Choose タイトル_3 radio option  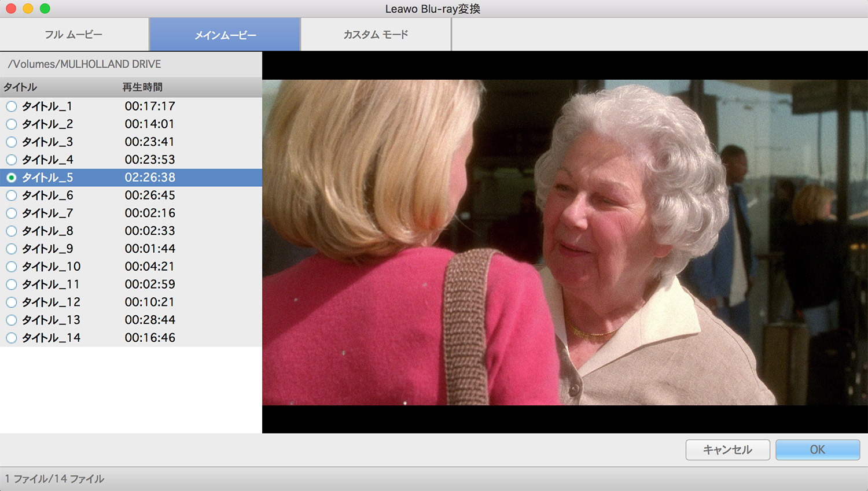pos(12,142)
